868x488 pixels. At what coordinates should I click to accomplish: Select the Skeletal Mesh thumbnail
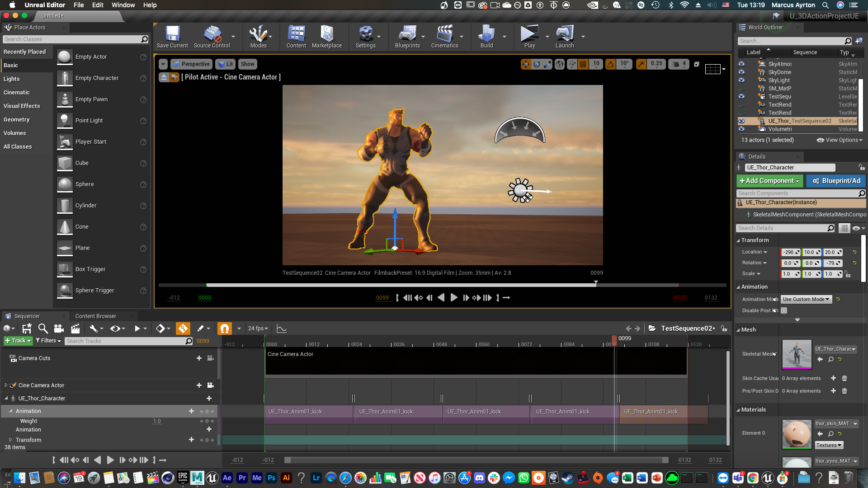[x=797, y=354]
